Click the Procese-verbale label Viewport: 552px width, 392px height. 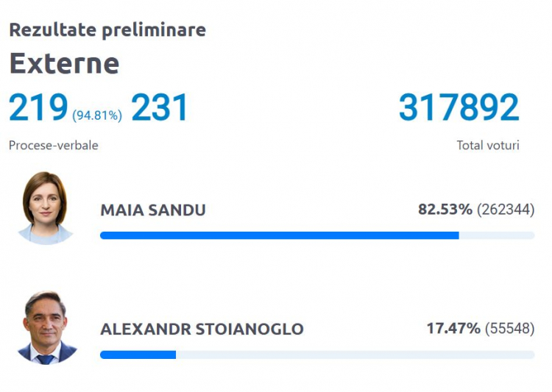[x=54, y=146]
